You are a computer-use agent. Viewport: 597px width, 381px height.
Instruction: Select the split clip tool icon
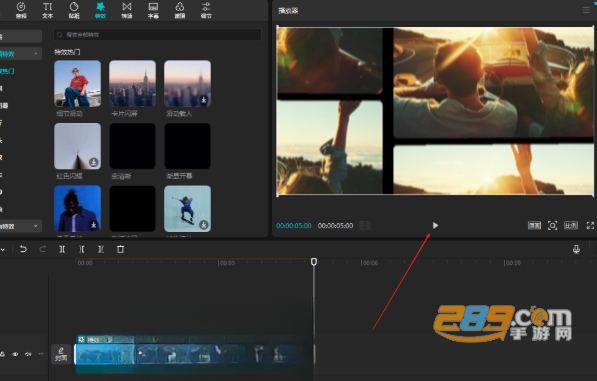coord(62,249)
